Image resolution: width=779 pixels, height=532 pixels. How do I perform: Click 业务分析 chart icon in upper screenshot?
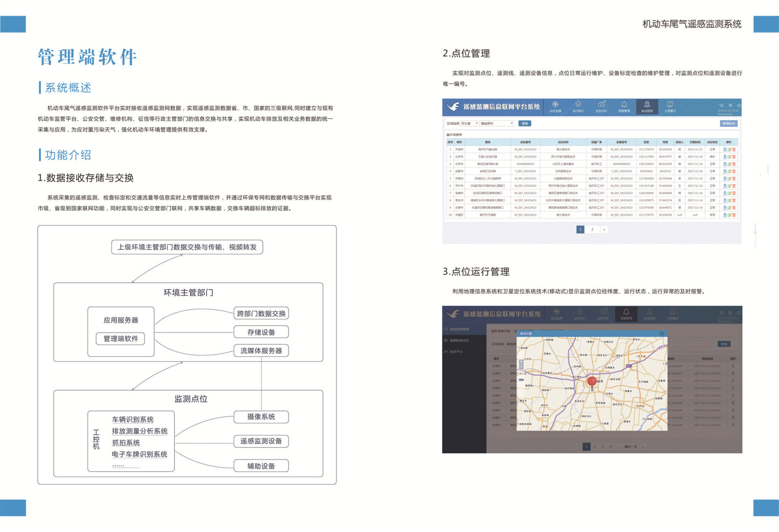click(601, 105)
